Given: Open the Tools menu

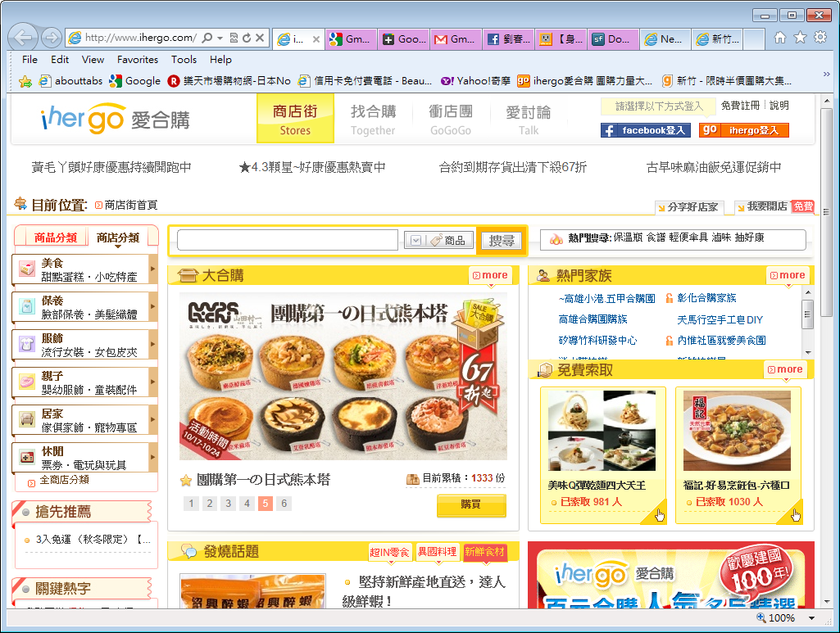Looking at the screenshot, I should tap(184, 60).
